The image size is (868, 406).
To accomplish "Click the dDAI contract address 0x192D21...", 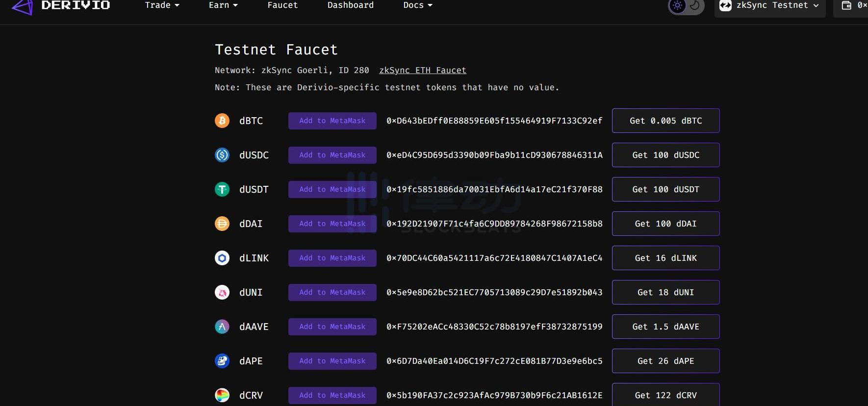I will 494,224.
